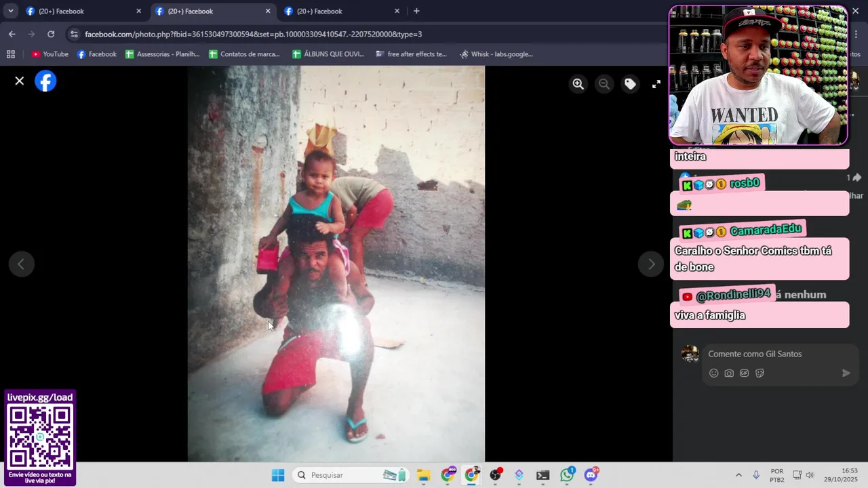Close the first Facebook tab
The image size is (868, 488).
coord(138,11)
